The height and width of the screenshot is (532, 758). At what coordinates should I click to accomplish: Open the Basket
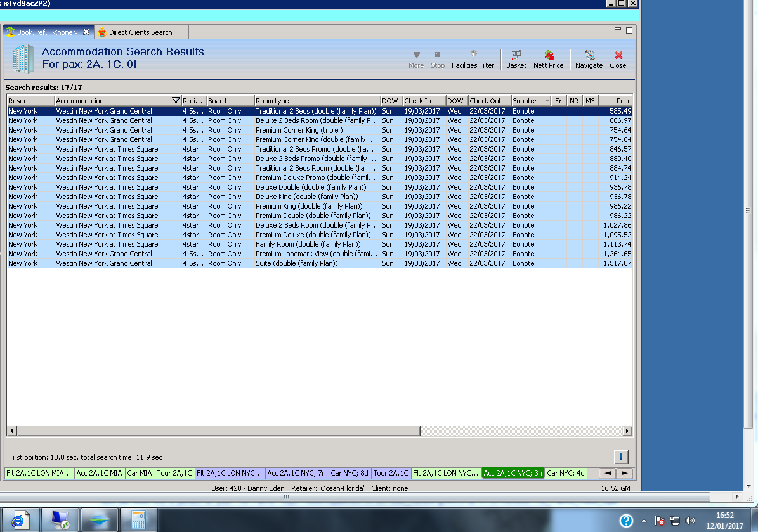[516, 60]
